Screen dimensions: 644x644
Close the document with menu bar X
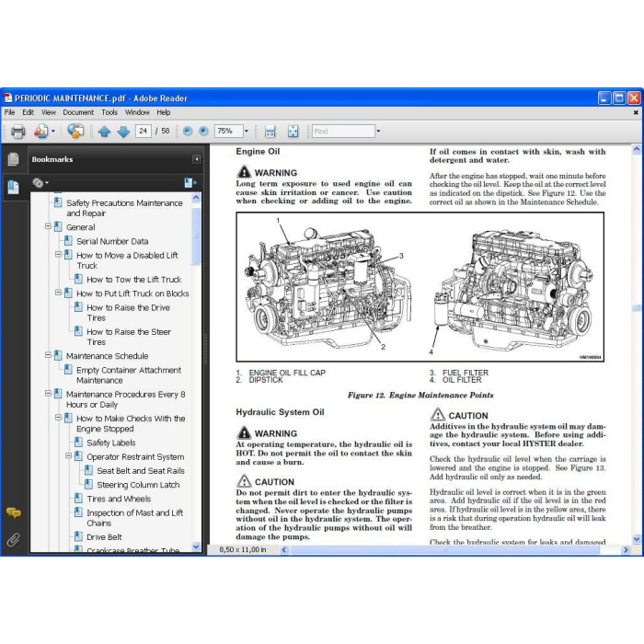[636, 112]
